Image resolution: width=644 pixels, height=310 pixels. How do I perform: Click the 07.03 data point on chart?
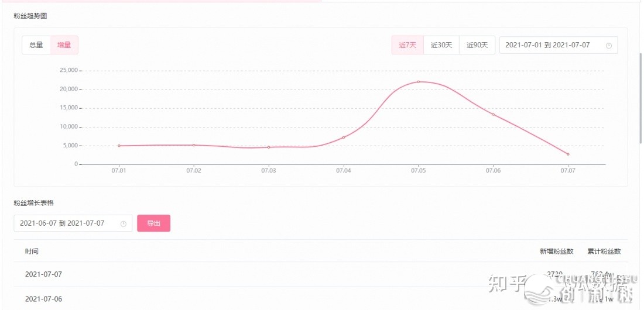[x=269, y=147]
